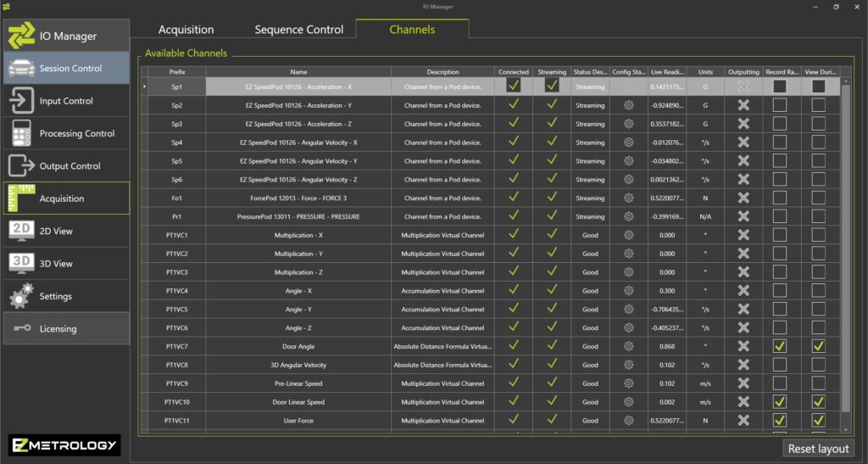The height and width of the screenshot is (464, 868).
Task: Uncheck Record Raw for Door Angle
Action: point(779,346)
